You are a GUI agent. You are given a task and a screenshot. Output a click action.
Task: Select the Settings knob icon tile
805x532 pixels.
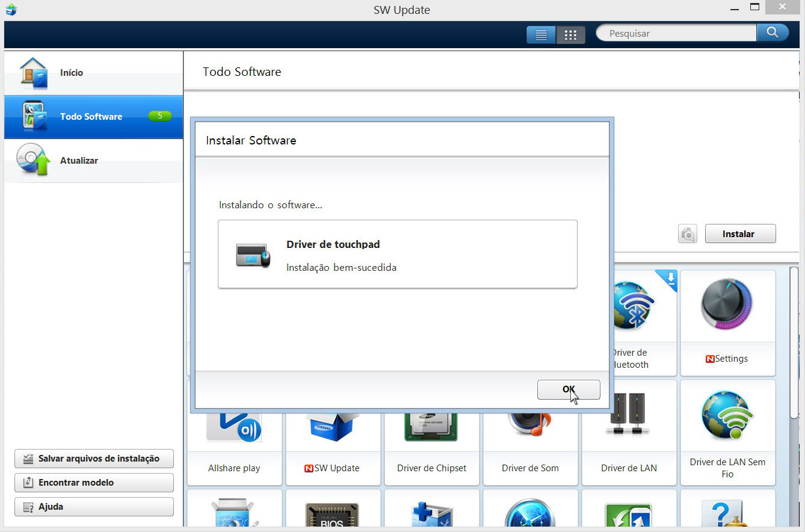[x=727, y=323]
